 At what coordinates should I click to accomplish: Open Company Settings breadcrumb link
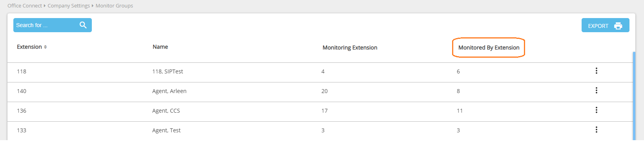point(69,6)
